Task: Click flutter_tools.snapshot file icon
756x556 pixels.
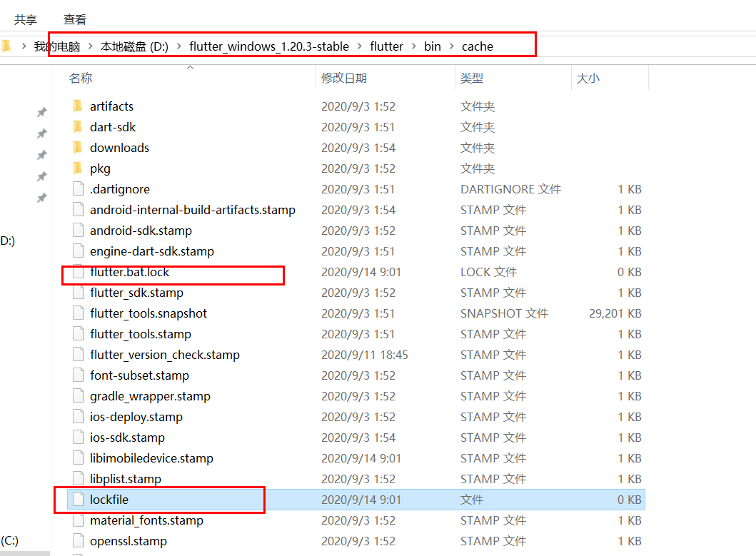Action: coord(78,313)
